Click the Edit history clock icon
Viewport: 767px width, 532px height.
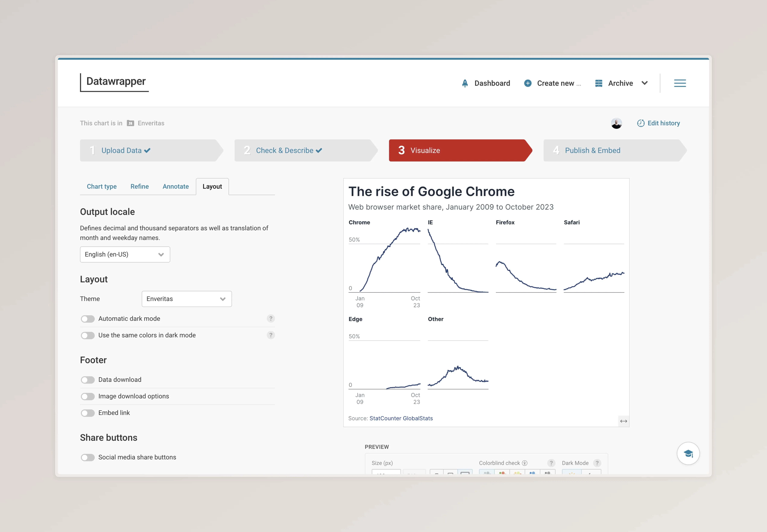tap(640, 123)
